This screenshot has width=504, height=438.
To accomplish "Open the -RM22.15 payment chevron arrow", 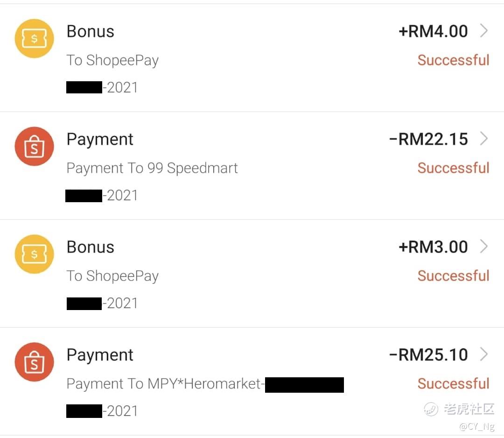I will point(484,139).
